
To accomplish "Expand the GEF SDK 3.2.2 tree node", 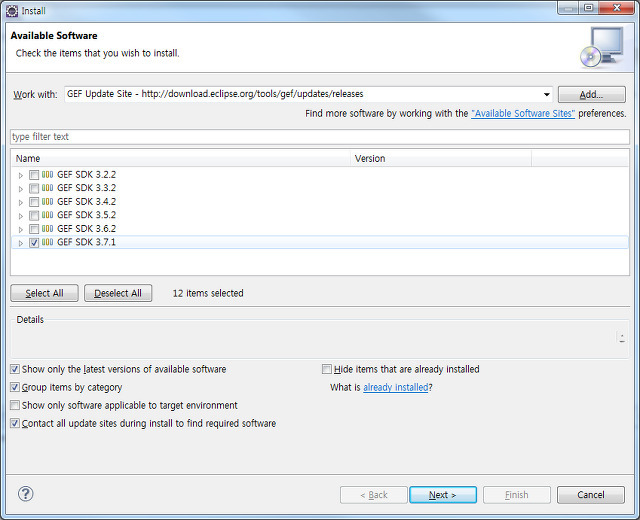I will click(x=21, y=176).
